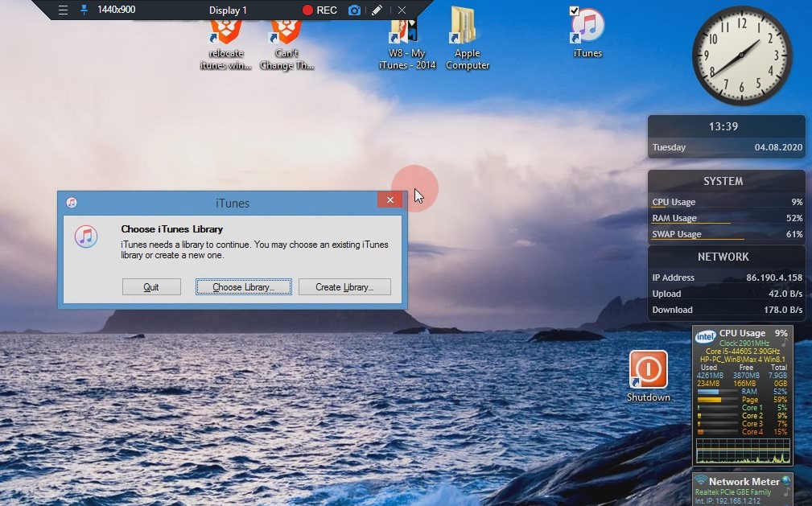Click the CPU Usage row in SYSTEM gadget
This screenshot has height=506, width=812.
click(x=727, y=202)
